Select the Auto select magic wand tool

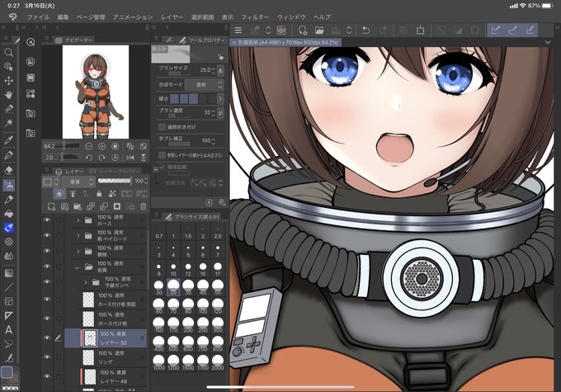(8, 123)
